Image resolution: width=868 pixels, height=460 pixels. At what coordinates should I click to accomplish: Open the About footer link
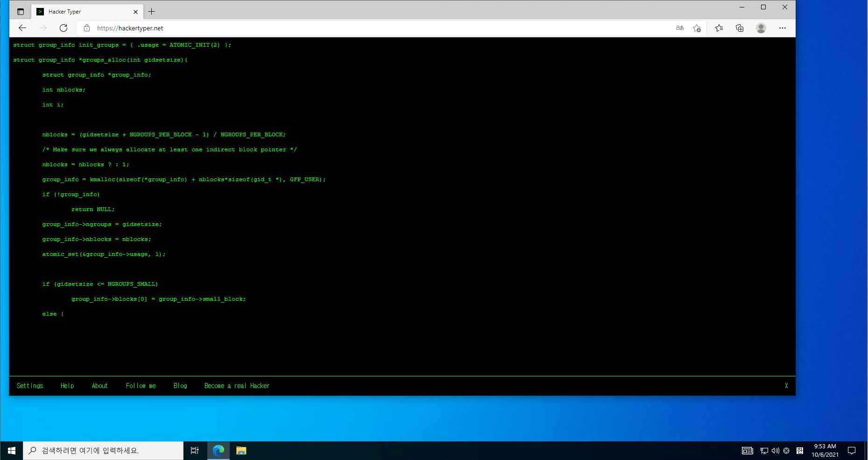tap(99, 386)
